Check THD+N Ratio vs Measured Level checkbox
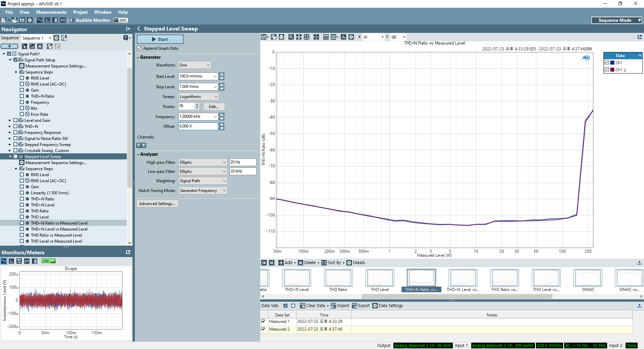Screen dimensions: 644x349 22,223
